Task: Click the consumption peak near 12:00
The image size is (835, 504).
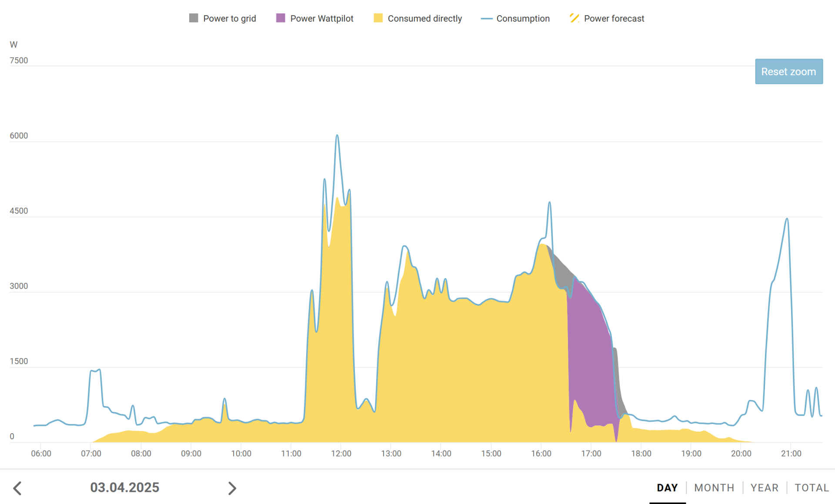Action: point(337,136)
